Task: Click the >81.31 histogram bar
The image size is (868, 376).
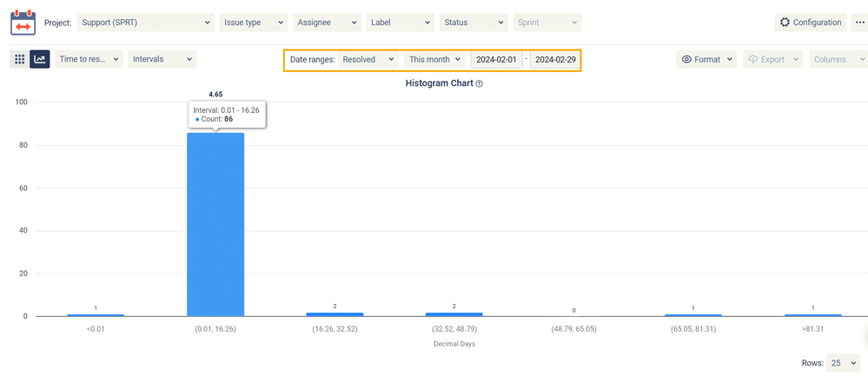Action: [x=812, y=315]
